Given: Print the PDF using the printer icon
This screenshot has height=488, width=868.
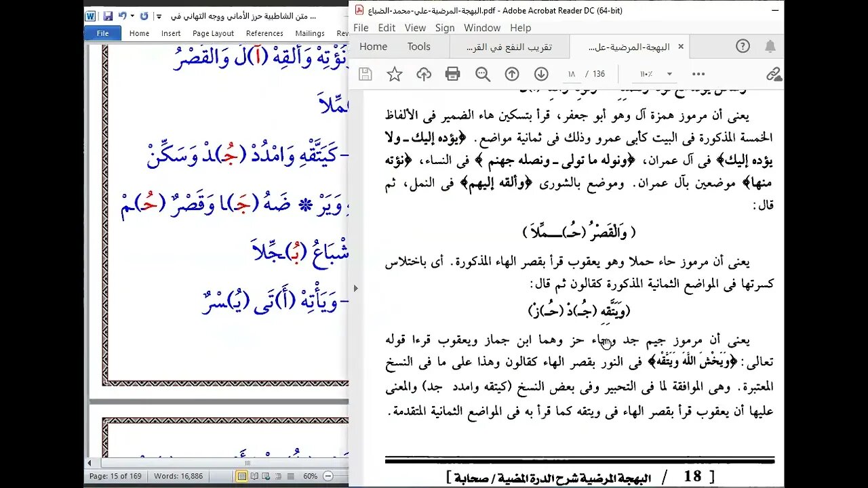Looking at the screenshot, I should [453, 74].
